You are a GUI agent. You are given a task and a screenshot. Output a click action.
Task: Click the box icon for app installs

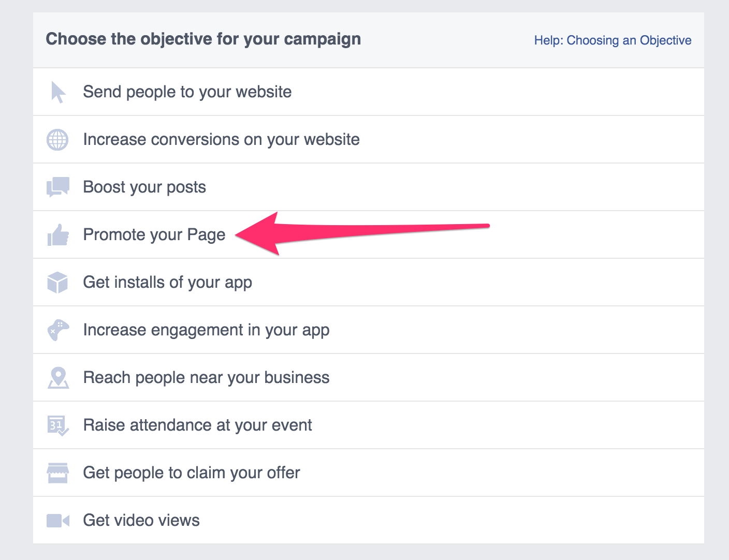coord(57,283)
